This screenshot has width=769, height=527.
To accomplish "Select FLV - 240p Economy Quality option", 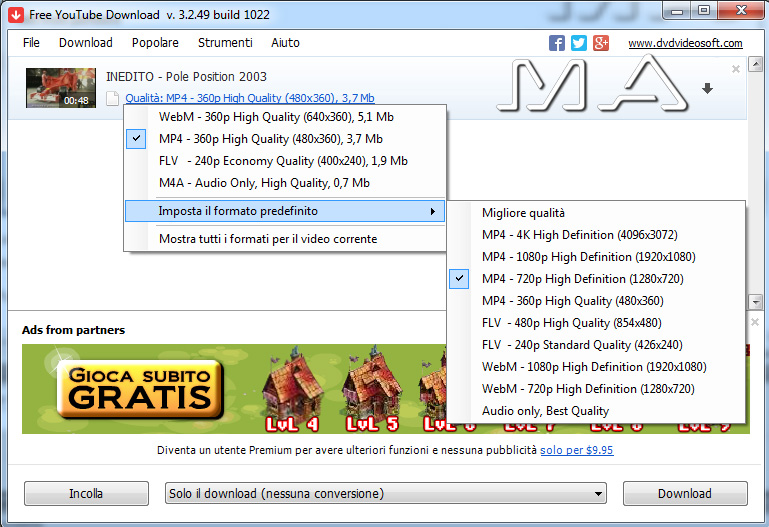I will tap(284, 161).
